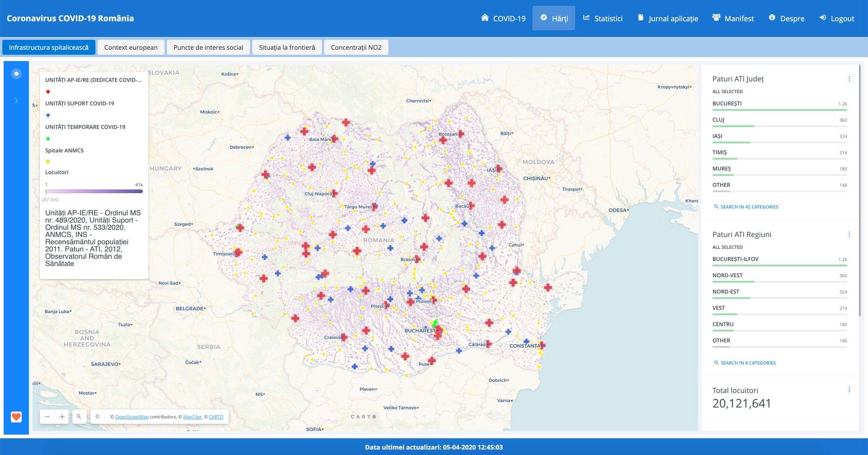
Task: Filter by CENTRU region category
Action: (780, 326)
